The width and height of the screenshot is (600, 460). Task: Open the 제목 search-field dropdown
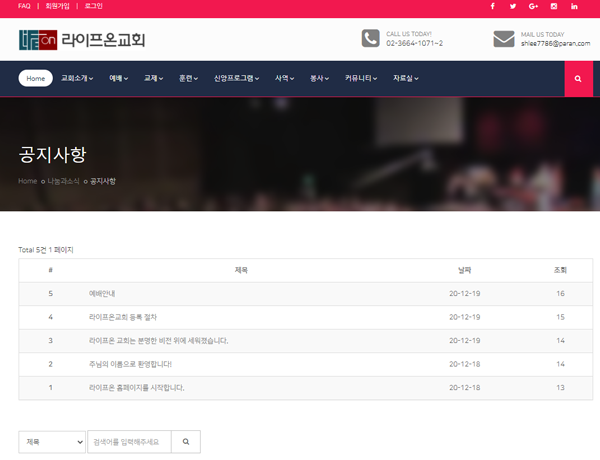(52, 442)
